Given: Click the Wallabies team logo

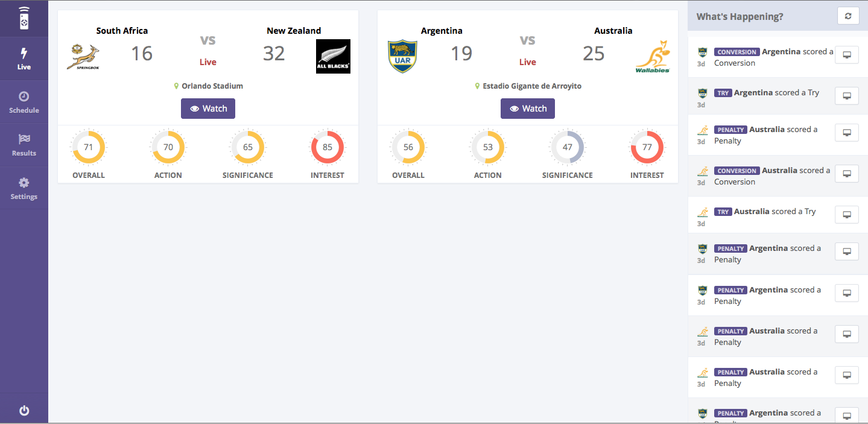Looking at the screenshot, I should point(653,57).
